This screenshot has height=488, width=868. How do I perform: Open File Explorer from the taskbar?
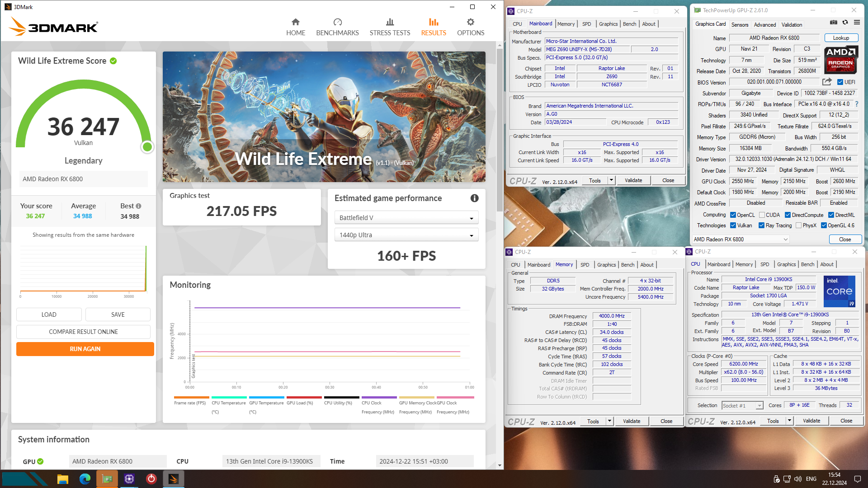coord(62,479)
